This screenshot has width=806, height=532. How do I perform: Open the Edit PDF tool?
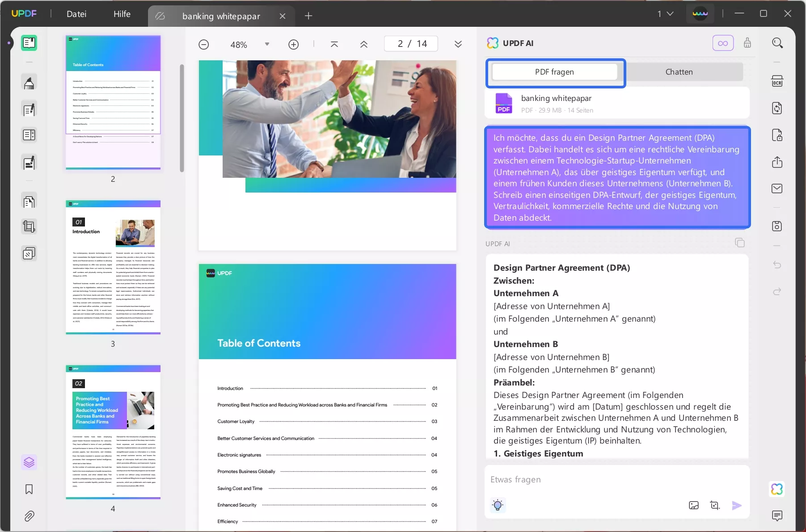pos(29,109)
